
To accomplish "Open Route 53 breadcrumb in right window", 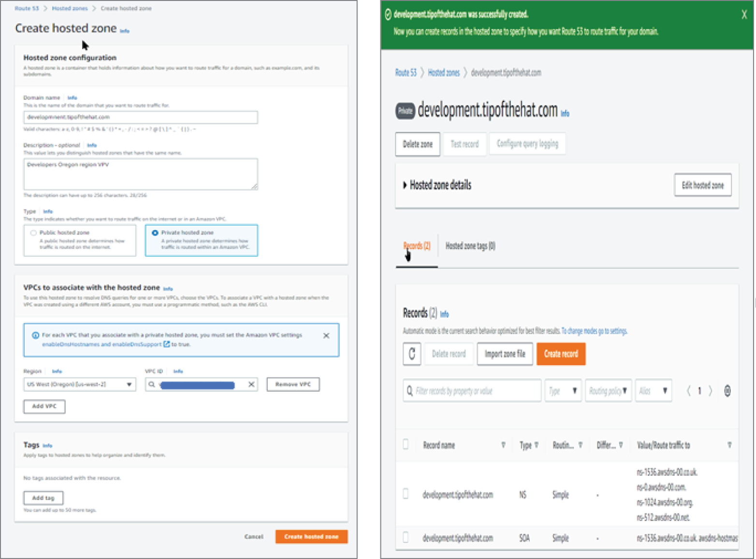I will click(406, 73).
